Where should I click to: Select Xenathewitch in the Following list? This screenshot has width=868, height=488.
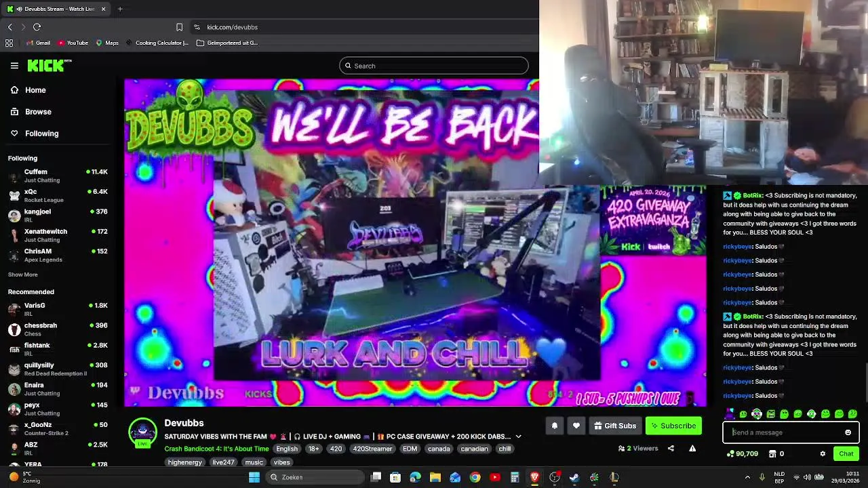point(58,235)
